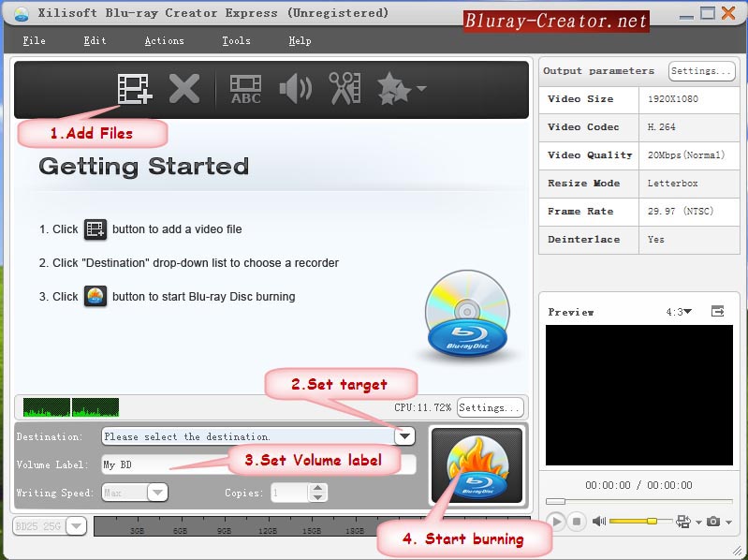Screen dimensions: 748x560
Task: Click the Volume Label text field
Action: [258, 464]
